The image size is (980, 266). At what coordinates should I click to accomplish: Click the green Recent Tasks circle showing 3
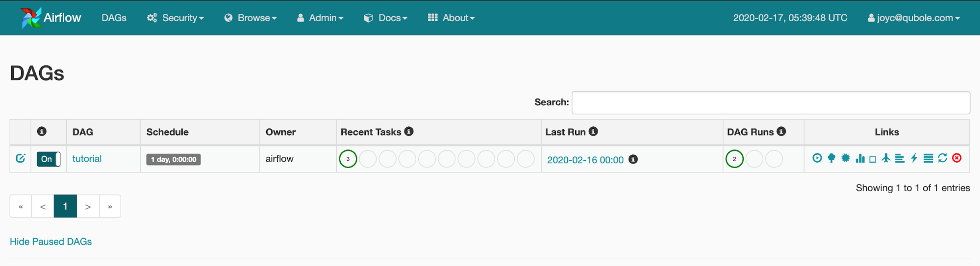348,159
